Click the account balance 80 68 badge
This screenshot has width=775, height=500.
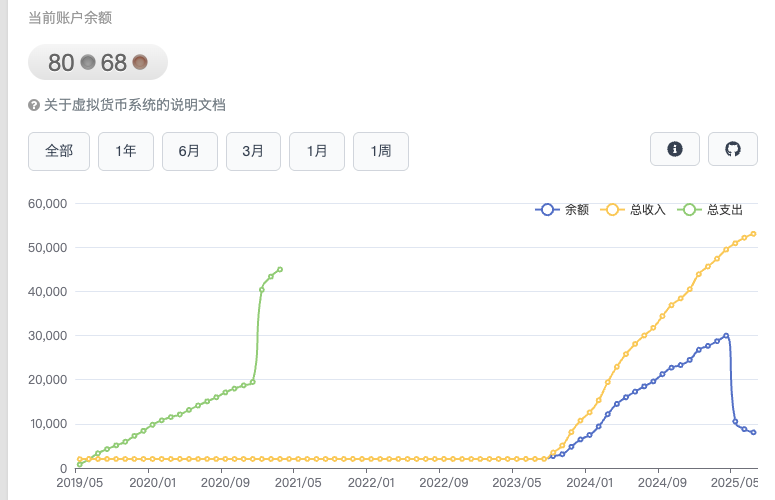[97, 63]
